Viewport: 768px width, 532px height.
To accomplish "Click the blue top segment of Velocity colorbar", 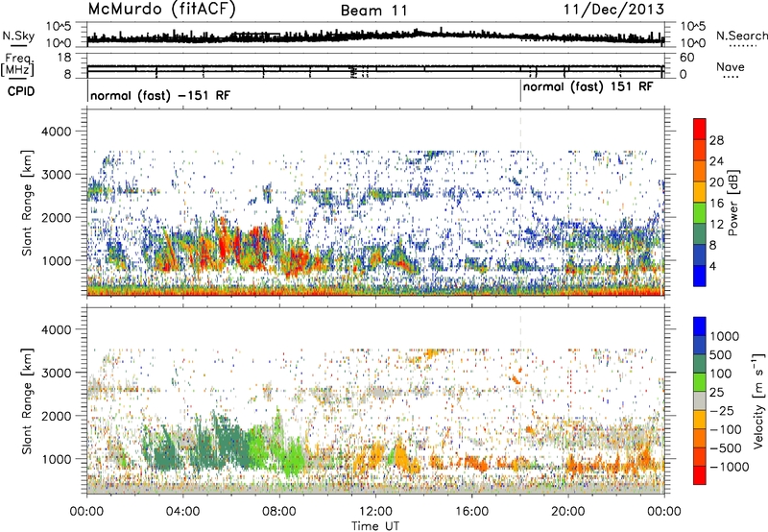I will [700, 326].
